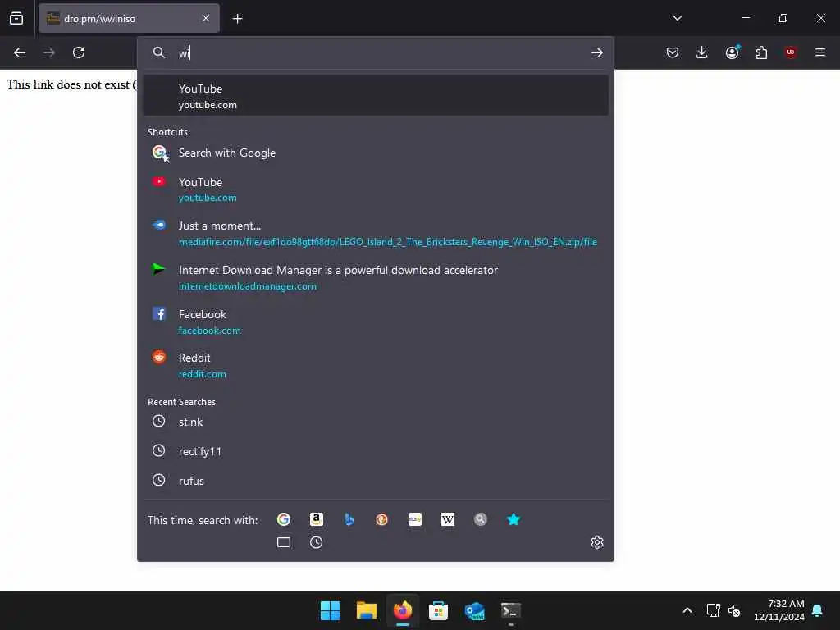This screenshot has width=840, height=630.
Task: Click the go arrow in address bar
Action: click(x=597, y=52)
